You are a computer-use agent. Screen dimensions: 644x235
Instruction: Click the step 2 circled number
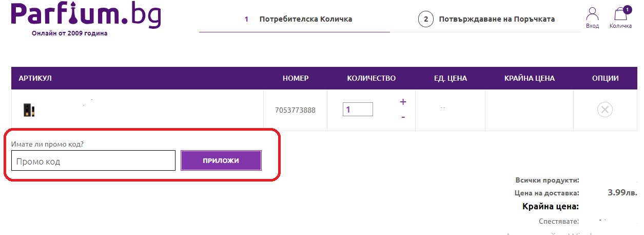425,19
